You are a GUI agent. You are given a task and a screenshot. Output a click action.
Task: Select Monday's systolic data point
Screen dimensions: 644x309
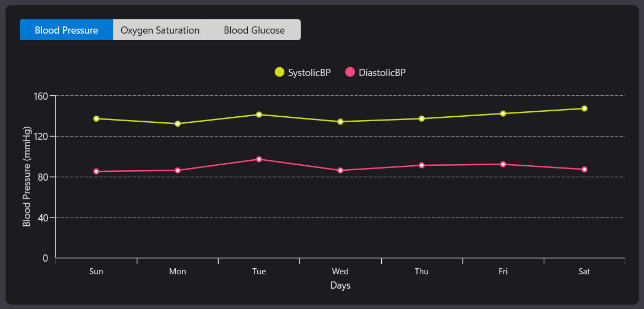(177, 124)
